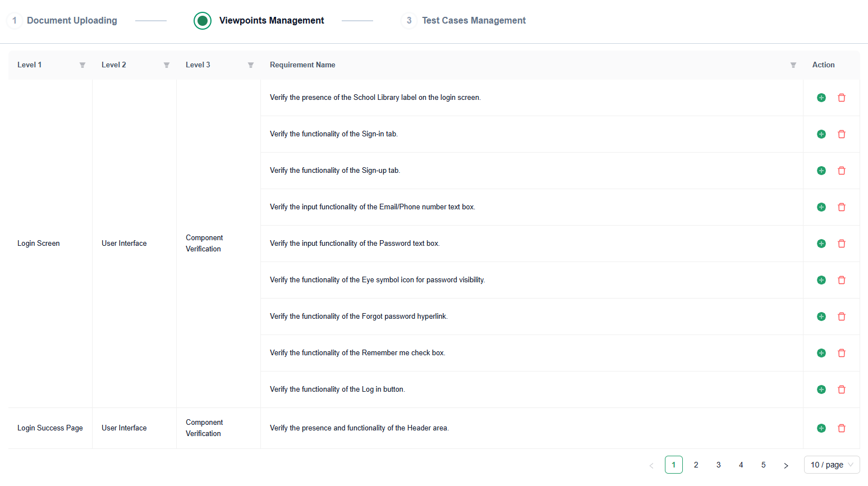Go to pagination page 4
The image size is (868, 486).
741,465
